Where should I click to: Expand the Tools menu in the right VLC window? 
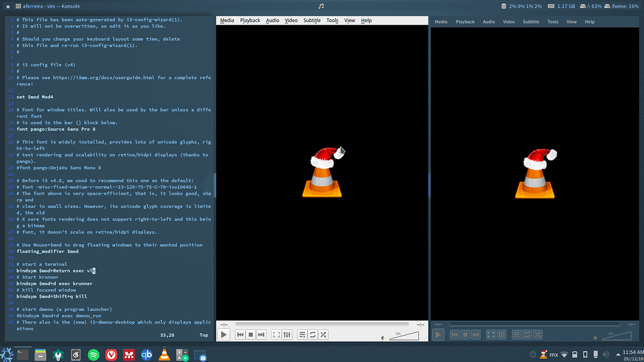point(553,21)
